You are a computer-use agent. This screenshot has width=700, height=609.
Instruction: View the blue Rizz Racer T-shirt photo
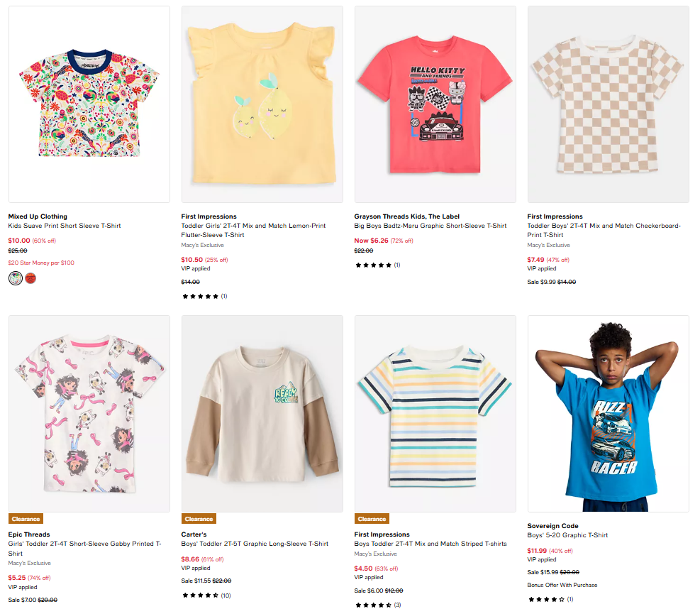point(608,414)
